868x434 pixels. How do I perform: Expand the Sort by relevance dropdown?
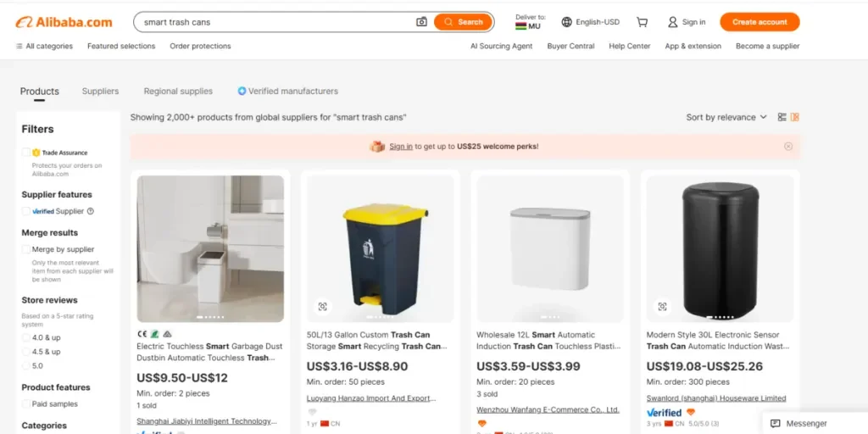coord(726,117)
